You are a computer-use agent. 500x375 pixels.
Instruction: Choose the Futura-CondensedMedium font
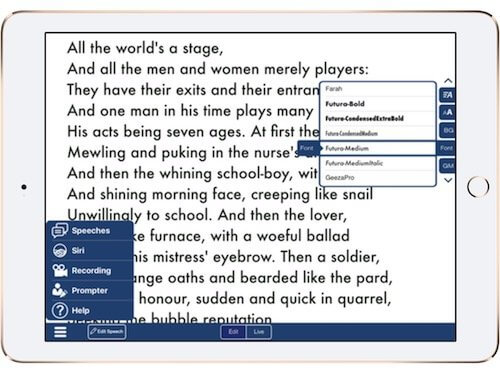tap(378, 134)
